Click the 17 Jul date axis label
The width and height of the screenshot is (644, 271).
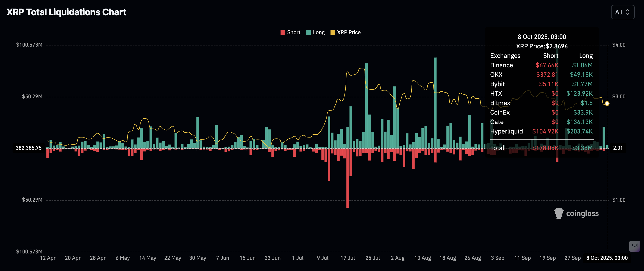click(347, 258)
